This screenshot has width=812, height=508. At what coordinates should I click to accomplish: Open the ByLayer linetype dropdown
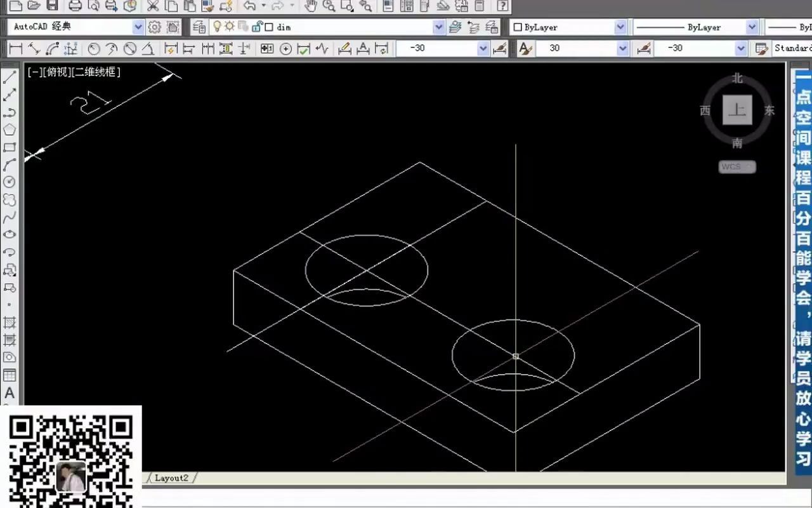tap(752, 27)
